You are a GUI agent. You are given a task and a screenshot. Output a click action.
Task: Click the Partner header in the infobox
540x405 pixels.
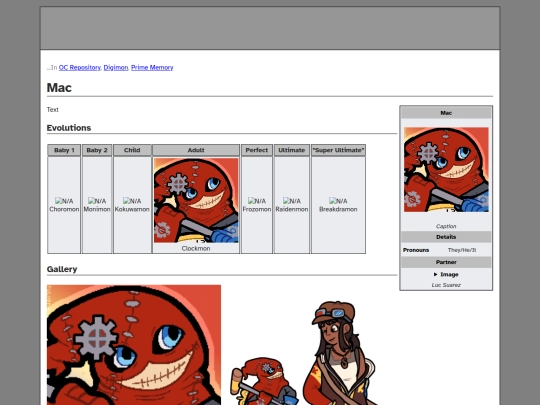tap(446, 262)
